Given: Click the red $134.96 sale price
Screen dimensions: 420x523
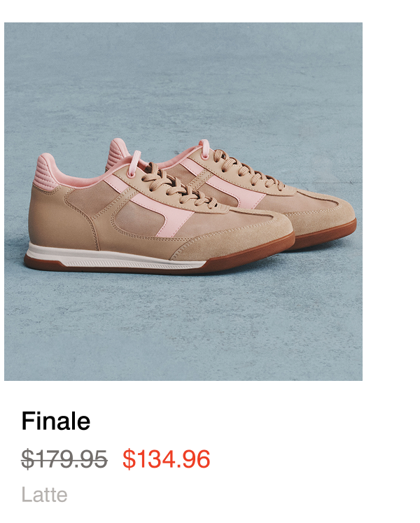Looking at the screenshot, I should coord(167,459).
